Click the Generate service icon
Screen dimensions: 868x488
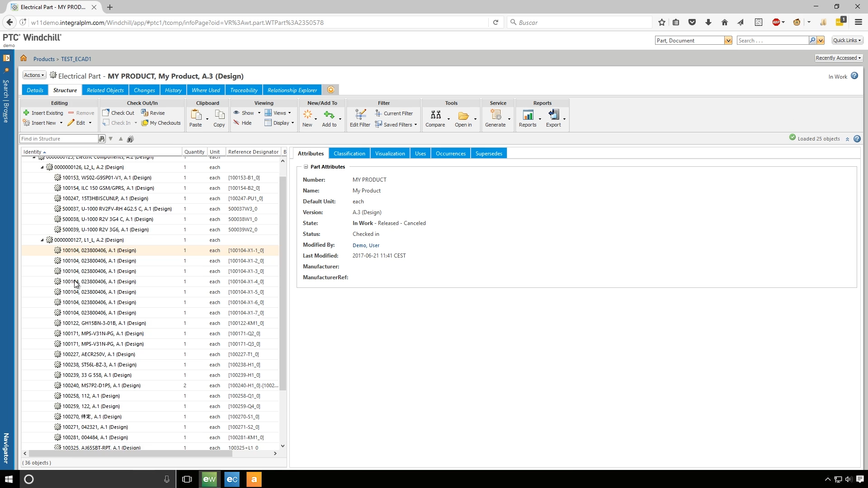[495, 115]
